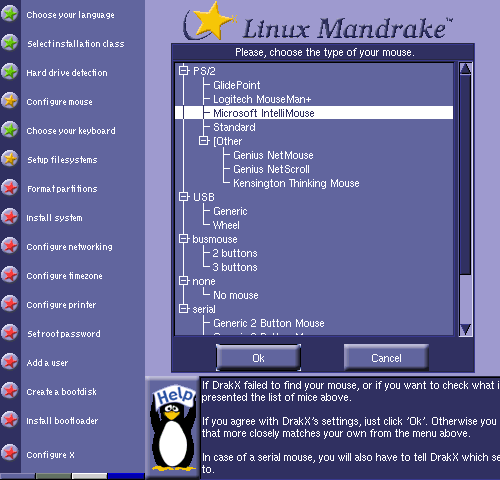Click the star icon next to Configure mouse

[10, 101]
